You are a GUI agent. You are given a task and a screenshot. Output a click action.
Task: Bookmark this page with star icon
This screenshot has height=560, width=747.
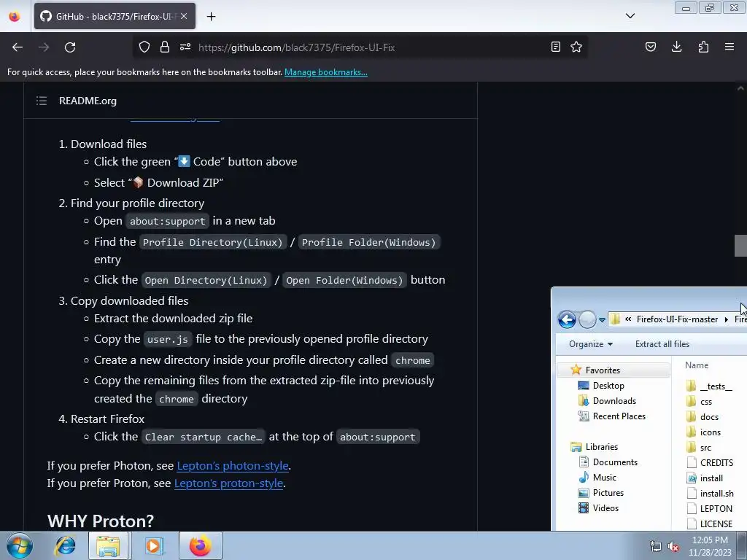[576, 47]
